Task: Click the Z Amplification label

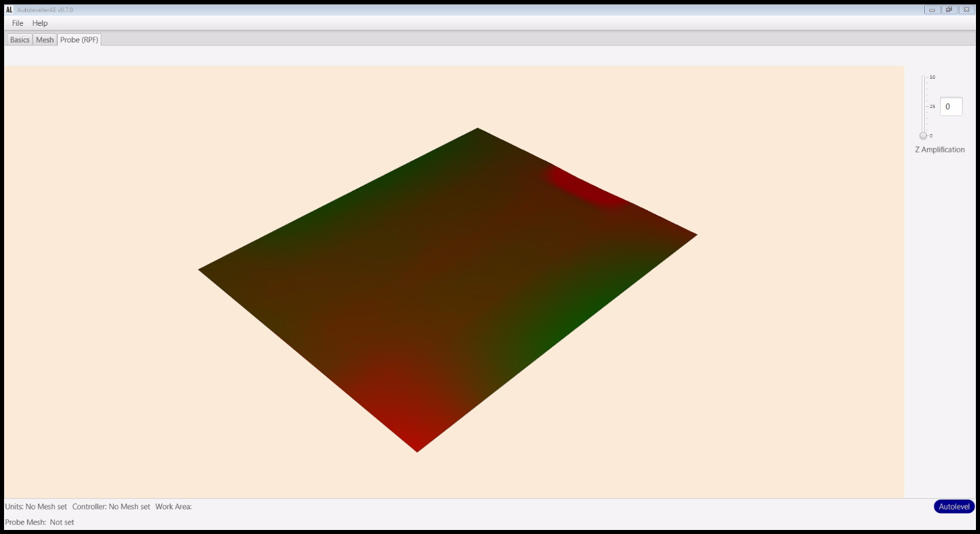Action: pyautogui.click(x=939, y=150)
